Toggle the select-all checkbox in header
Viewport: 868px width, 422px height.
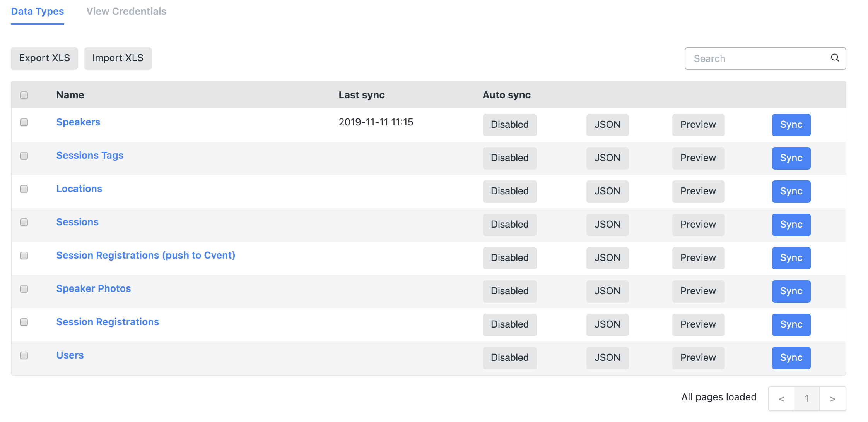coord(24,95)
